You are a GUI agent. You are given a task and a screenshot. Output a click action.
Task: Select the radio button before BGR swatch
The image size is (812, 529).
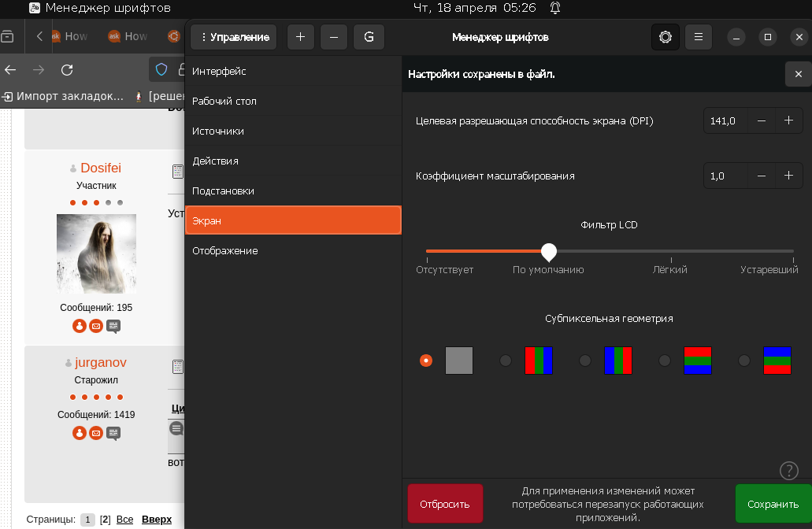click(585, 361)
